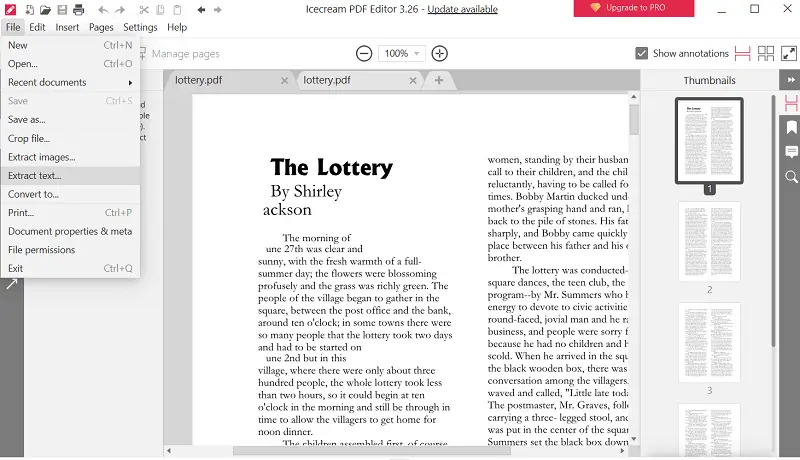Viewport: 800px width, 460px height.
Task: Click the document scroll-down arrow
Action: [634, 439]
